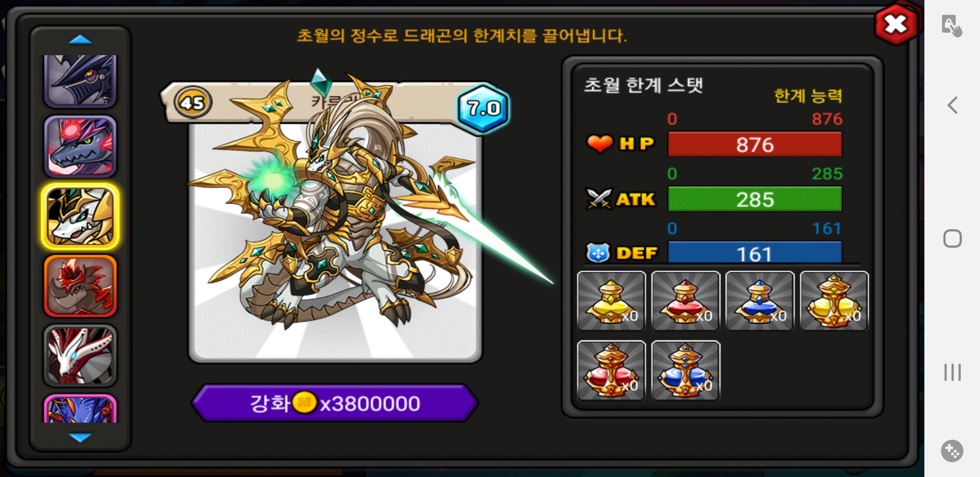The image size is (980, 477).
Task: Open the game tools controller icon
Action: pos(952,451)
